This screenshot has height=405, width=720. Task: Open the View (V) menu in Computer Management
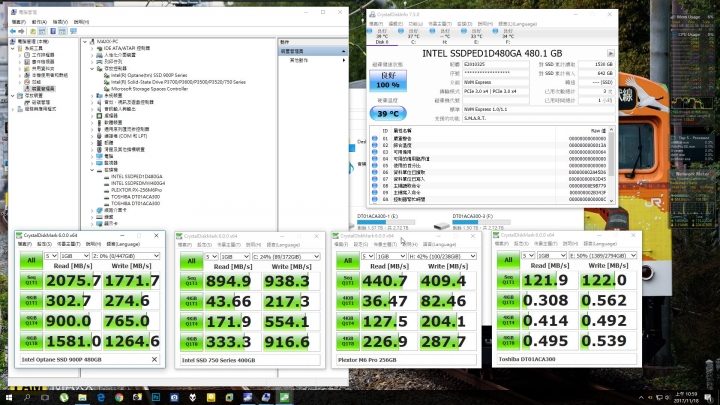coord(60,22)
